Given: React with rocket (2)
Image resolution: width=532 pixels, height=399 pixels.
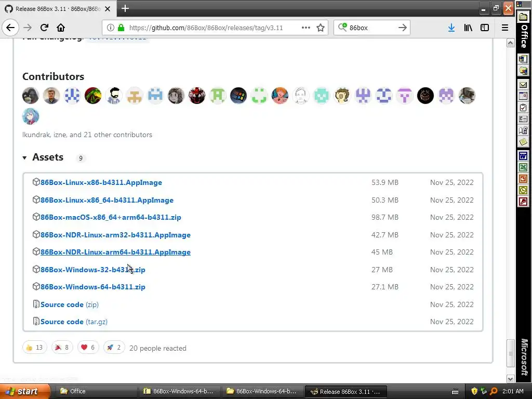Looking at the screenshot, I should [x=114, y=348].
